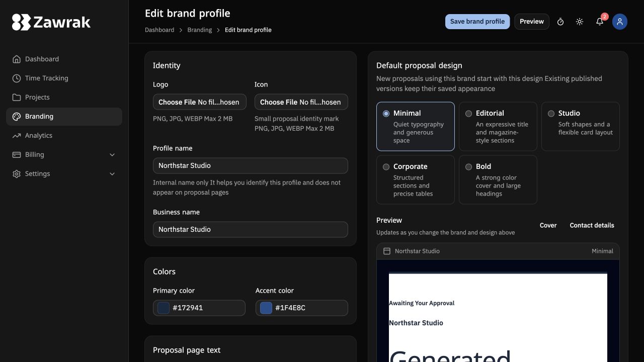Image resolution: width=644 pixels, height=362 pixels.
Task: Select the Minimal design option
Action: coord(416,126)
